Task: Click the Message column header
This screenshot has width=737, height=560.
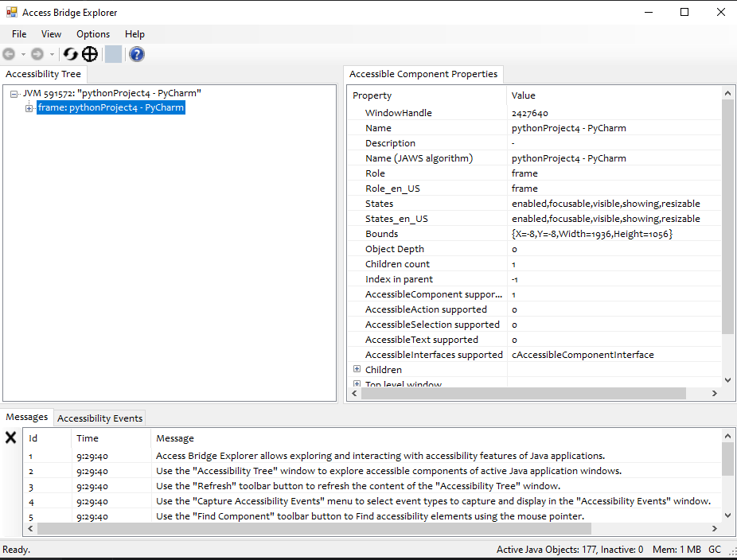Action: coord(436,438)
